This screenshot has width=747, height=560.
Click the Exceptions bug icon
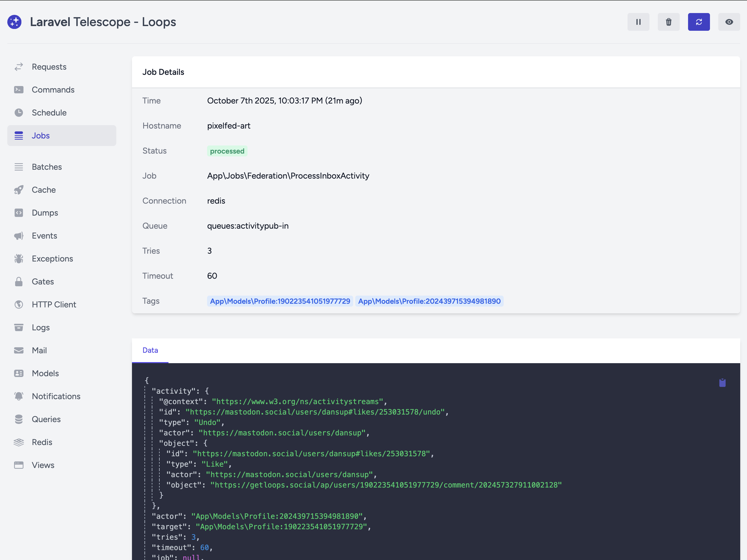point(19,259)
